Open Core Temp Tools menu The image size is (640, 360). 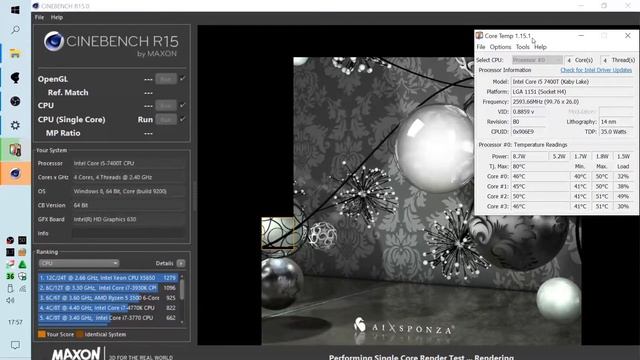[522, 47]
